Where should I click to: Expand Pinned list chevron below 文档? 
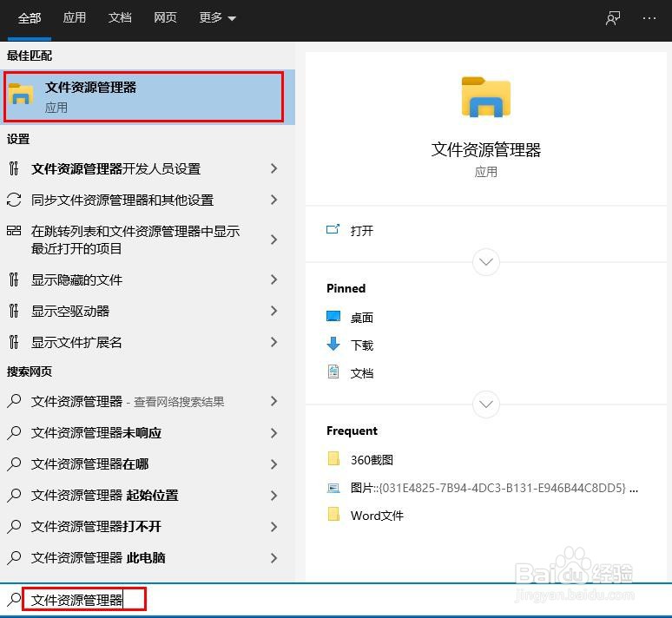pos(486,404)
